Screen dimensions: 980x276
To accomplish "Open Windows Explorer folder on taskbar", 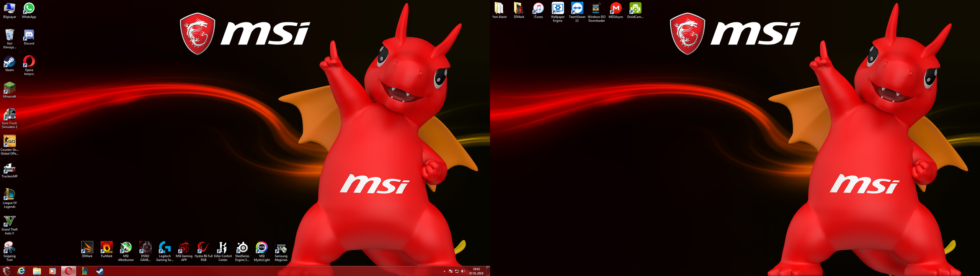I will (x=37, y=271).
